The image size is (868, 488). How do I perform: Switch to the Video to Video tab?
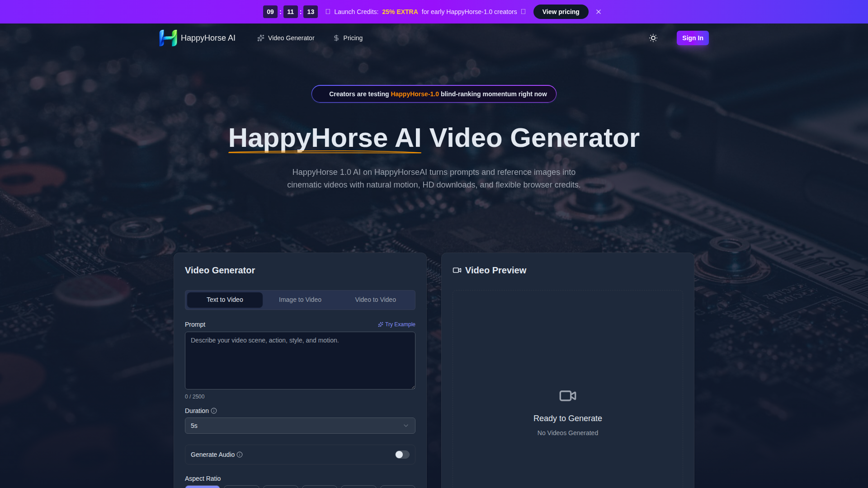375,300
